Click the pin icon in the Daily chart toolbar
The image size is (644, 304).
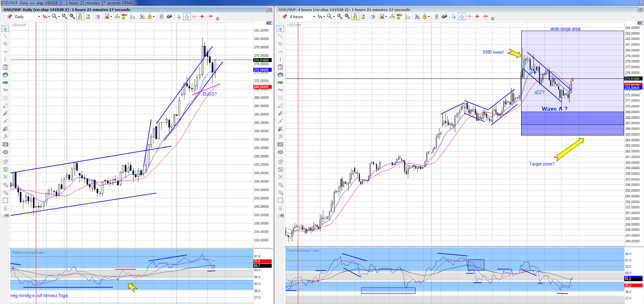point(10,17)
